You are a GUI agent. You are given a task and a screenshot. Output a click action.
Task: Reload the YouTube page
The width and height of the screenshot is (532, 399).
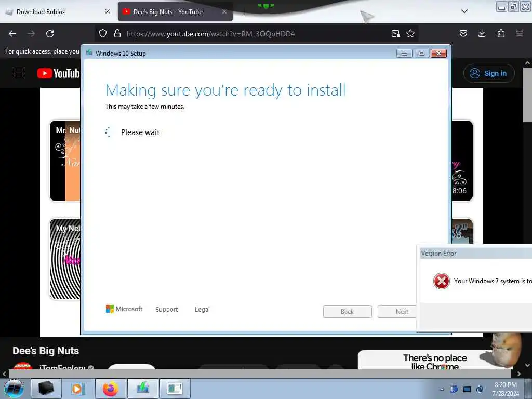tap(50, 34)
